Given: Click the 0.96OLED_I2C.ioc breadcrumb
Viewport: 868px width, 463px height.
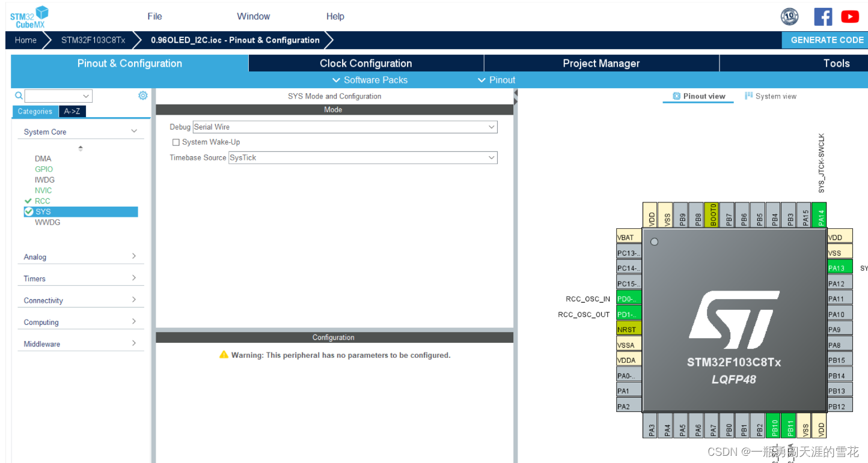Looking at the screenshot, I should tap(235, 40).
